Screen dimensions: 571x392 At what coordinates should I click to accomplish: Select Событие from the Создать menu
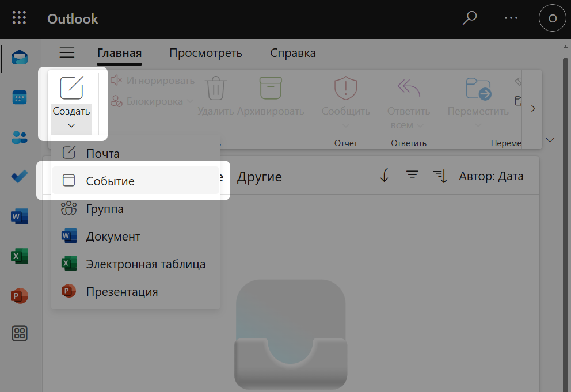pos(110,181)
